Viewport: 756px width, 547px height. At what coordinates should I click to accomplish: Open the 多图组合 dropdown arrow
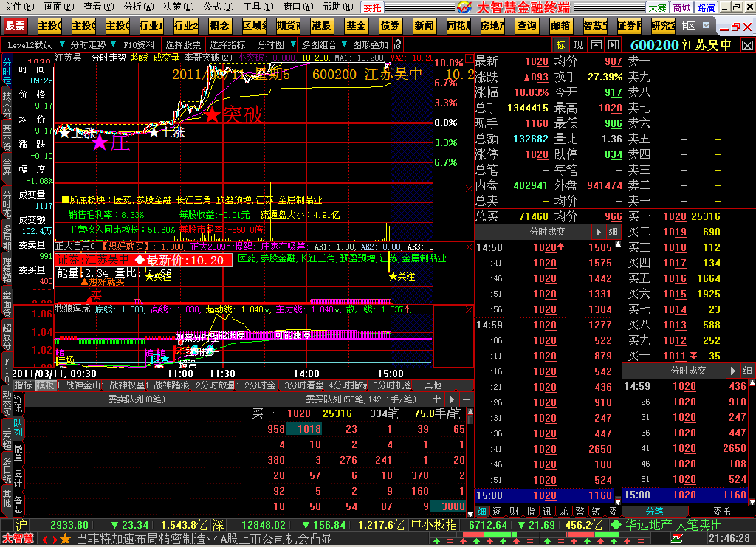pyautogui.click(x=344, y=45)
